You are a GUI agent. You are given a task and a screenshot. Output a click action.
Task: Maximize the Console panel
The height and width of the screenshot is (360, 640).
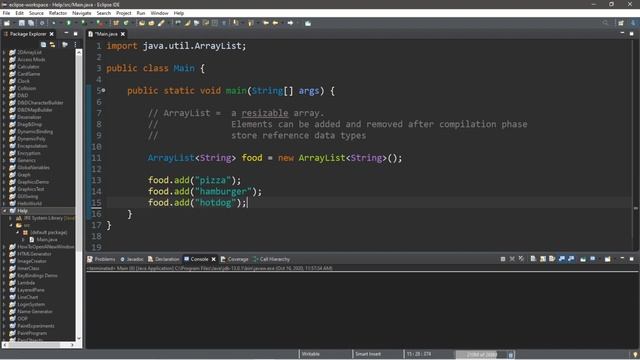[631, 259]
